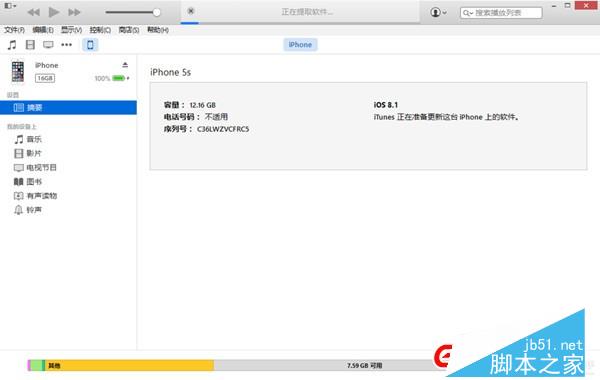The height and width of the screenshot is (380, 600).
Task: Cancel the extraction with the stop icon
Action: pos(191,11)
